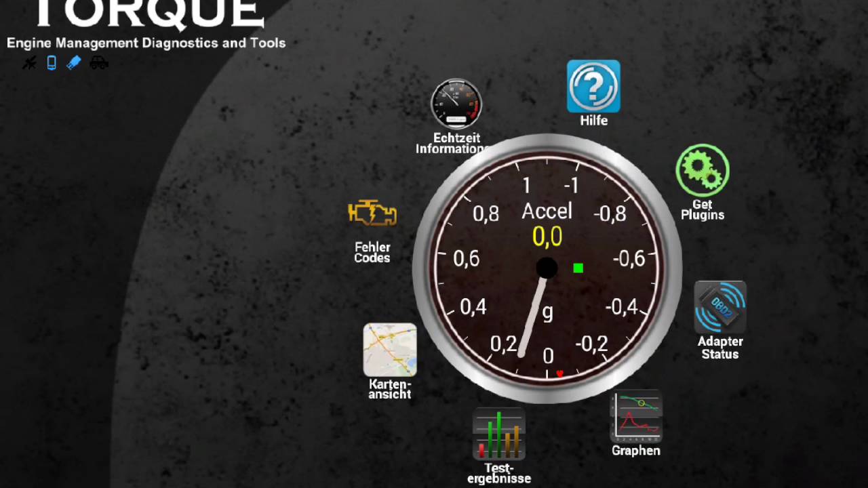The width and height of the screenshot is (868, 488).
Task: Tap the "Adapter Status" label
Action: (x=720, y=348)
